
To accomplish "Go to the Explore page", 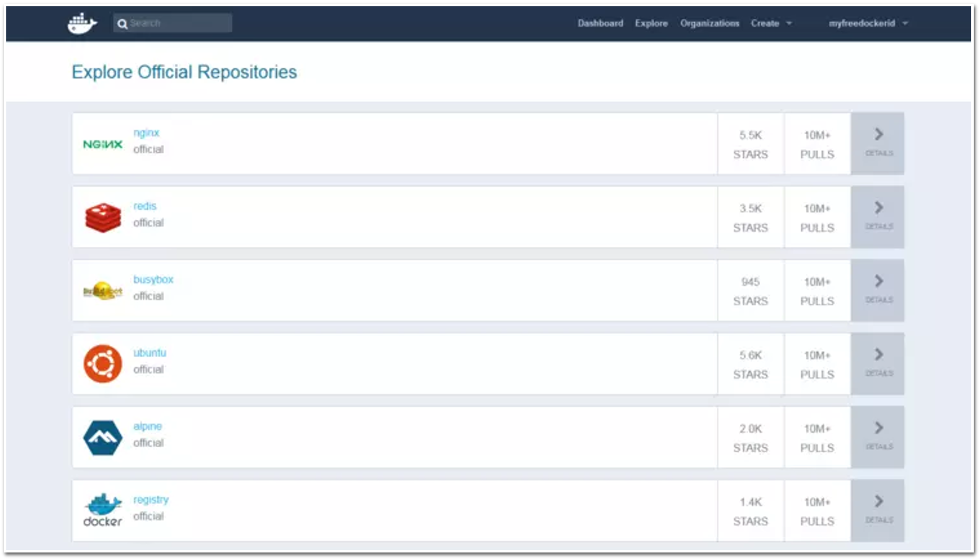I will [651, 23].
